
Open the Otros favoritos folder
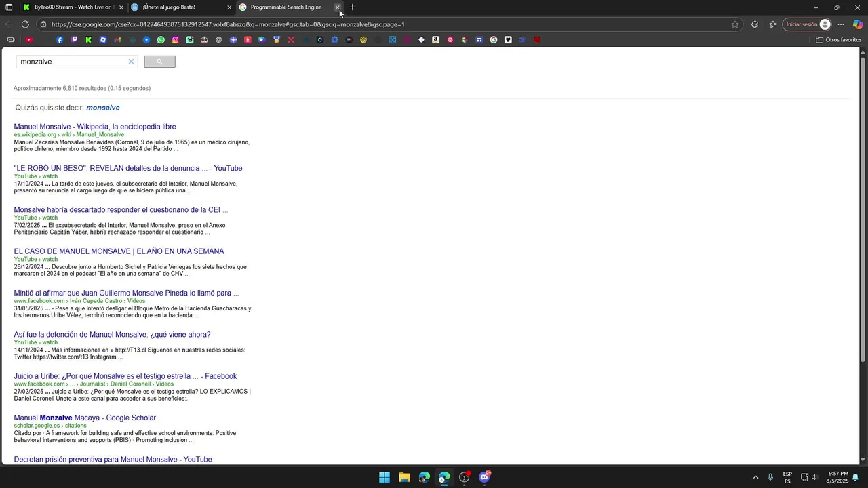(x=839, y=40)
